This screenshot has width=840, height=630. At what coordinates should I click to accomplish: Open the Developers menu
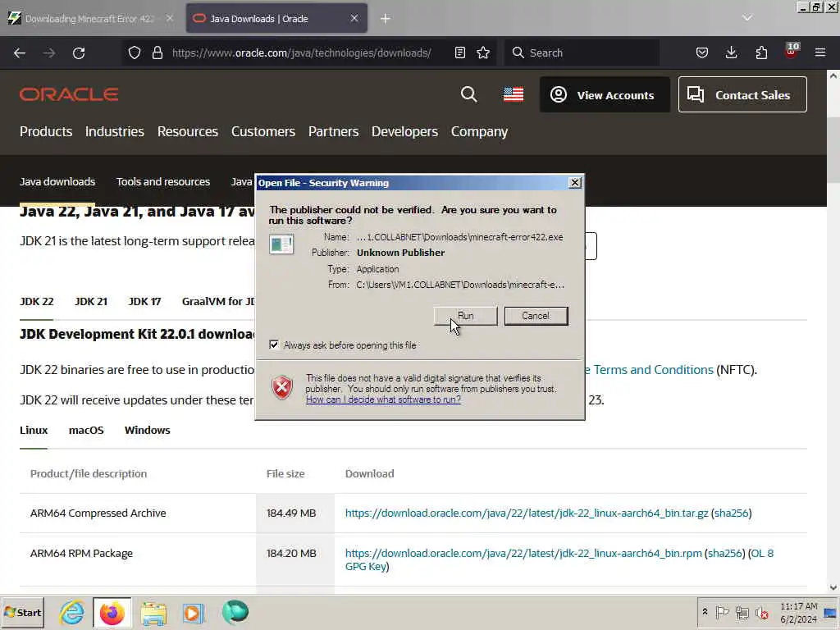coord(404,131)
